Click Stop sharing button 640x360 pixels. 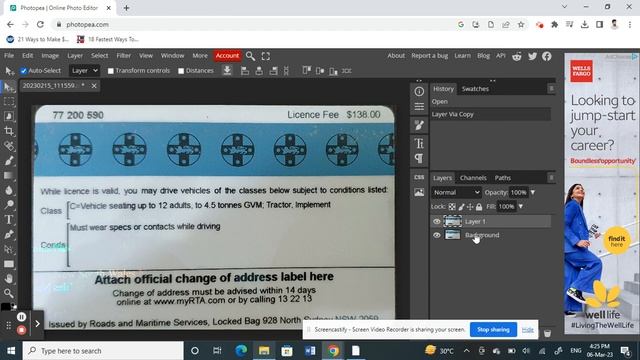point(493,329)
